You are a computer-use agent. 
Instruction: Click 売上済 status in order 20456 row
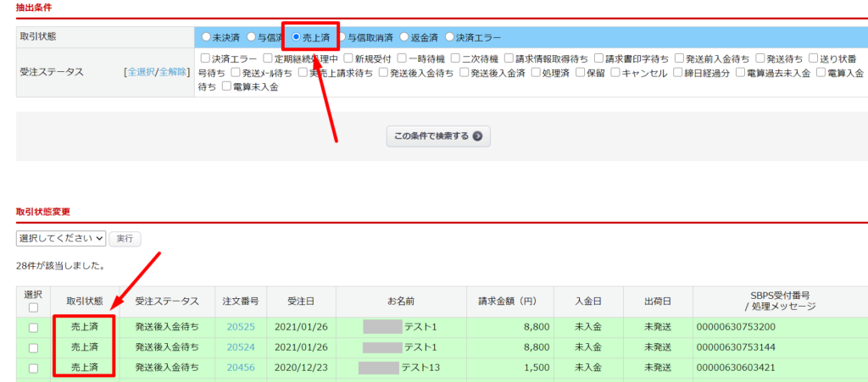coord(85,368)
